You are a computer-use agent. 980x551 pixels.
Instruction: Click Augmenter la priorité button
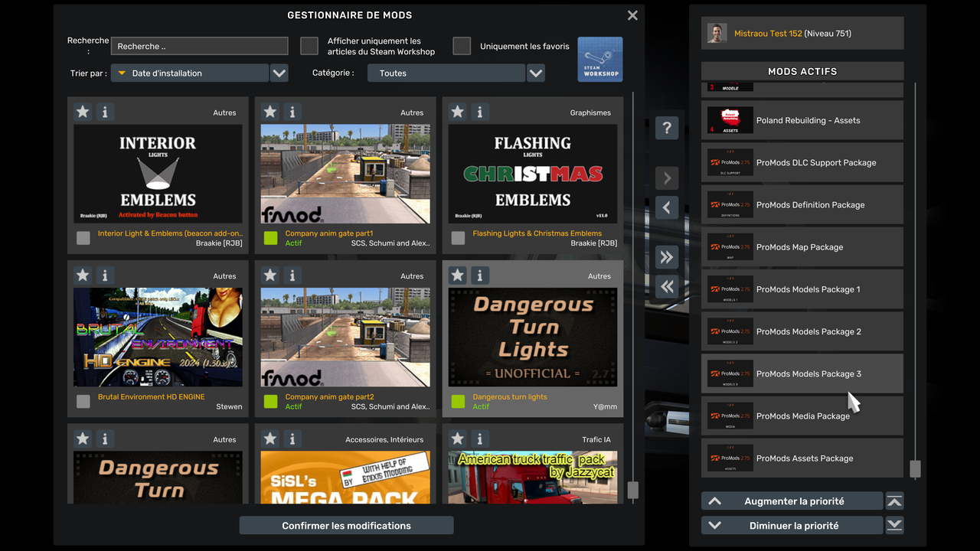click(x=792, y=501)
